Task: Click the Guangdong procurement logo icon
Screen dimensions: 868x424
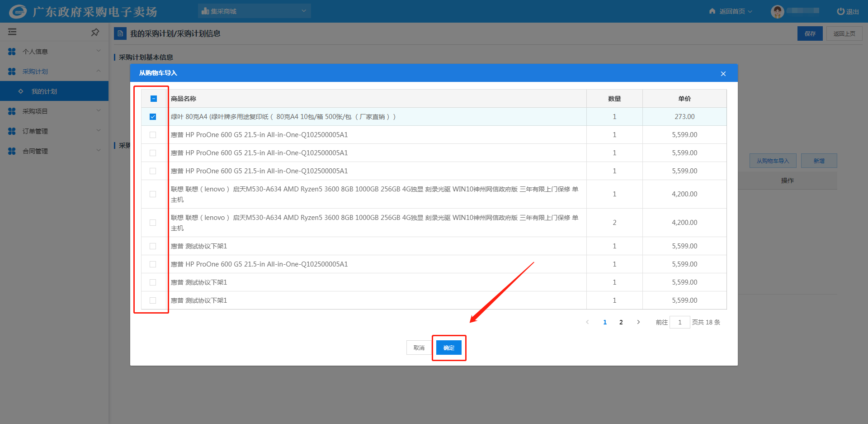Action: [18, 12]
